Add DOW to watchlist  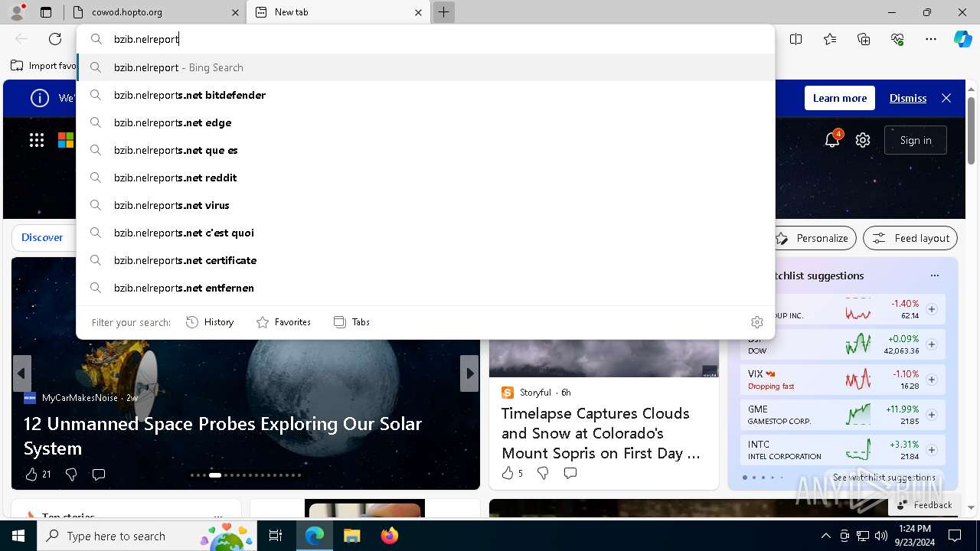[x=932, y=344]
